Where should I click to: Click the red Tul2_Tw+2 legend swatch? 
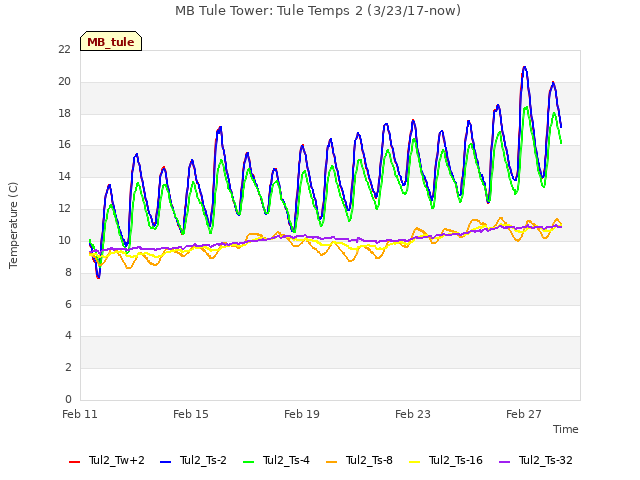pos(74,462)
